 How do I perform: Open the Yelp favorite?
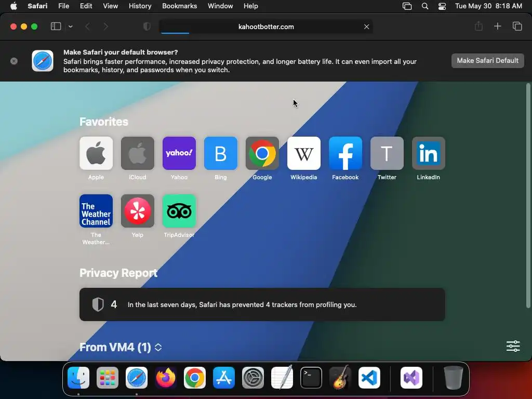(137, 211)
